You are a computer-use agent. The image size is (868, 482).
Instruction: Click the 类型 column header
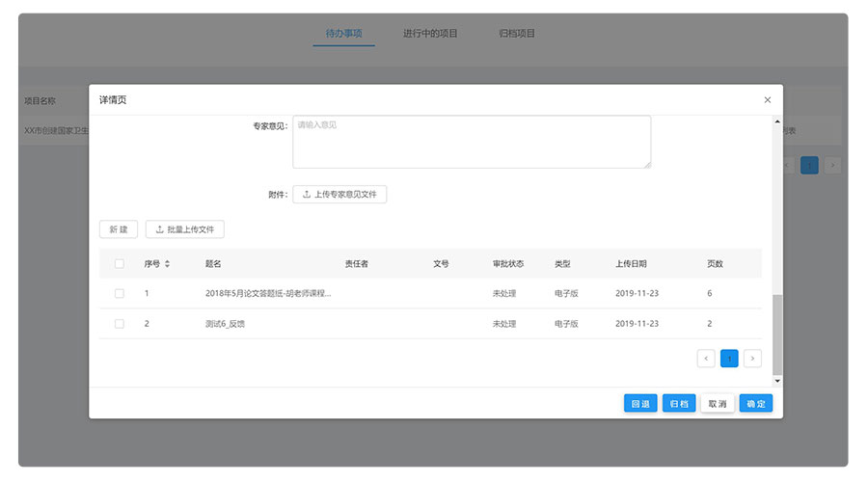pos(562,264)
